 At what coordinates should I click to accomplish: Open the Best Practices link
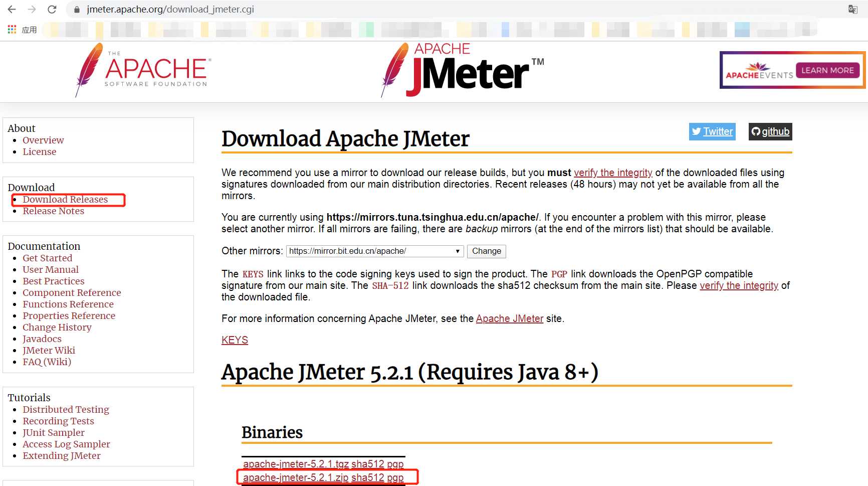(x=54, y=281)
